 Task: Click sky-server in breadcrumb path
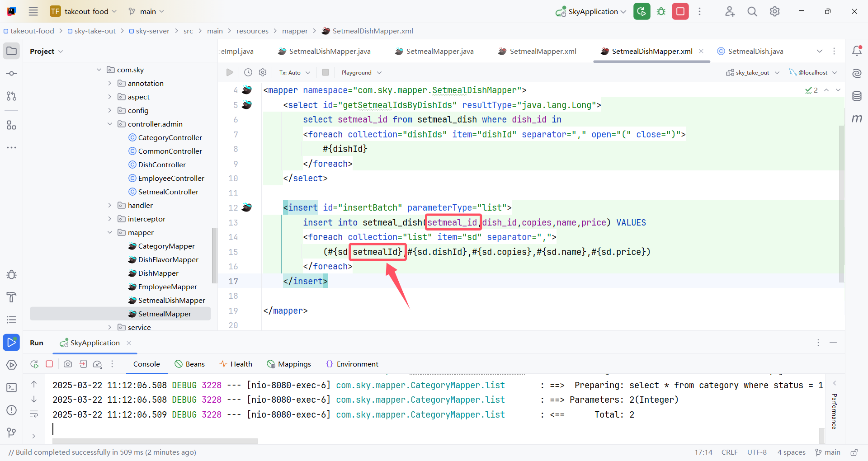tap(149, 31)
